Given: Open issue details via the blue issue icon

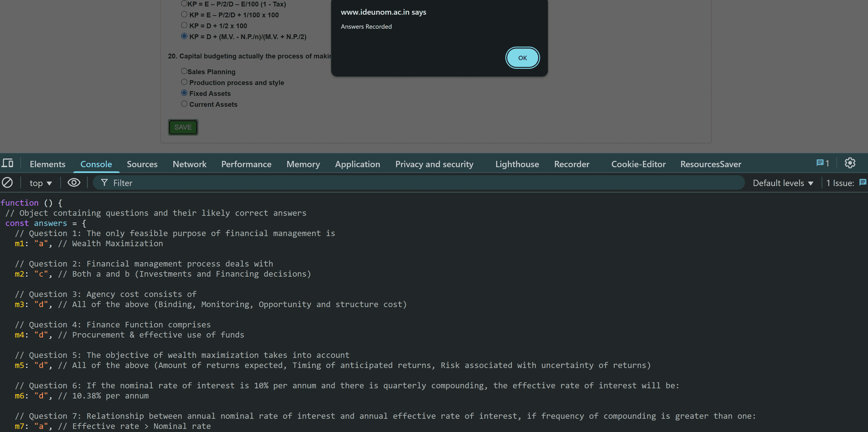Looking at the screenshot, I should 863,183.
